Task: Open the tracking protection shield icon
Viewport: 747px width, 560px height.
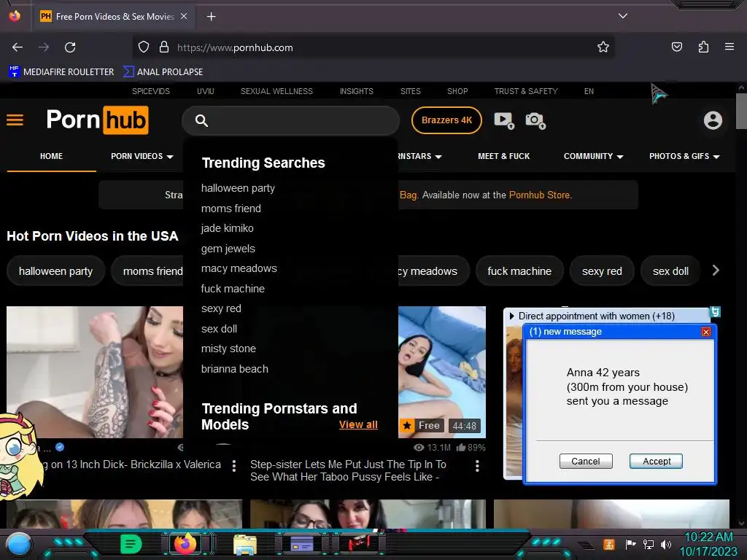Action: 144,47
